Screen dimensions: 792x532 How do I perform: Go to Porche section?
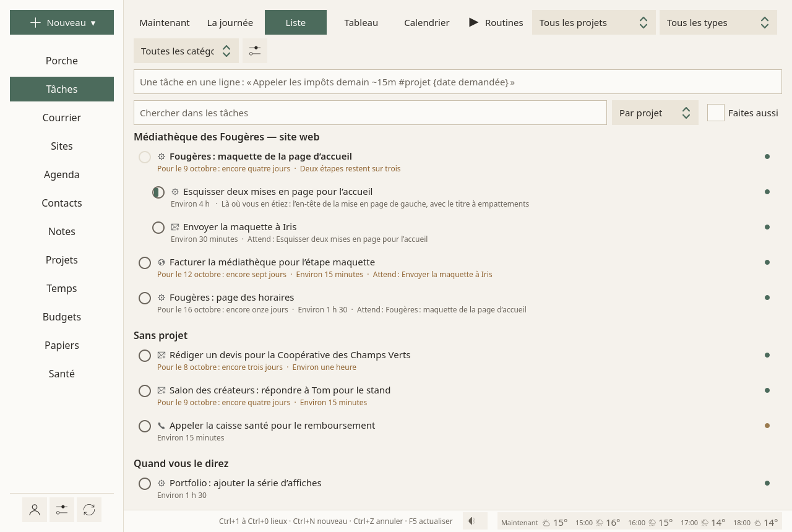[x=62, y=61]
